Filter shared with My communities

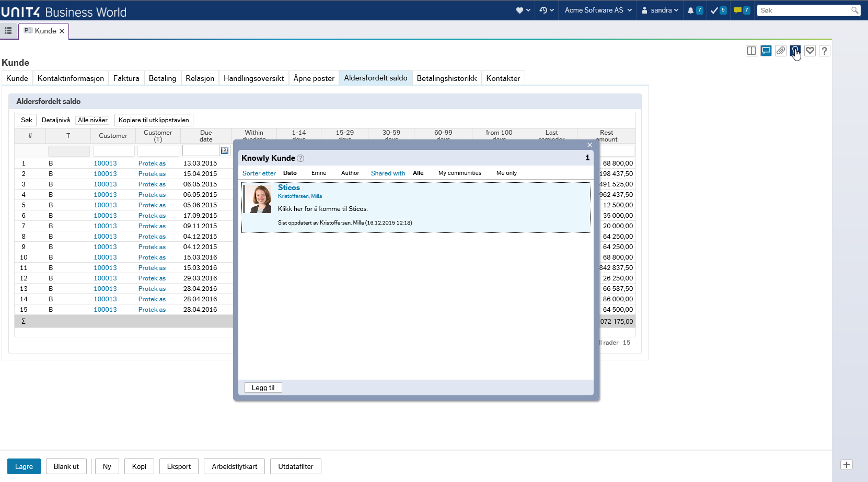(x=460, y=173)
